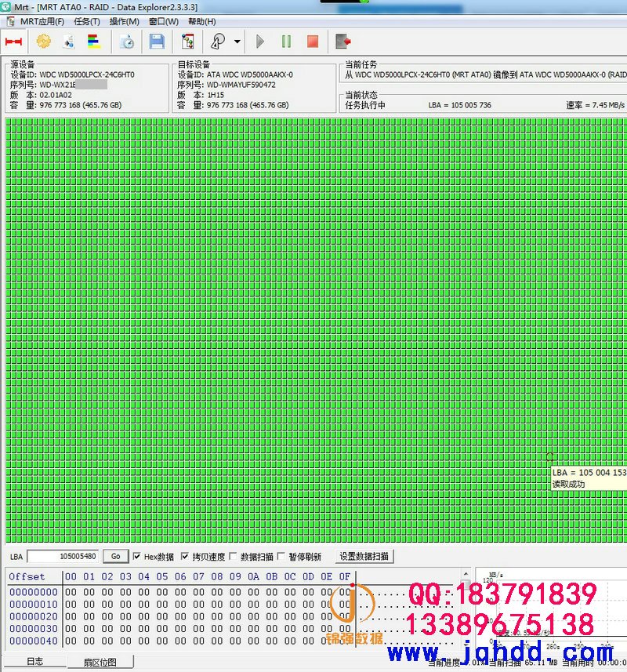Open the task tree document icon
This screenshot has height=672, width=627.
point(187,42)
